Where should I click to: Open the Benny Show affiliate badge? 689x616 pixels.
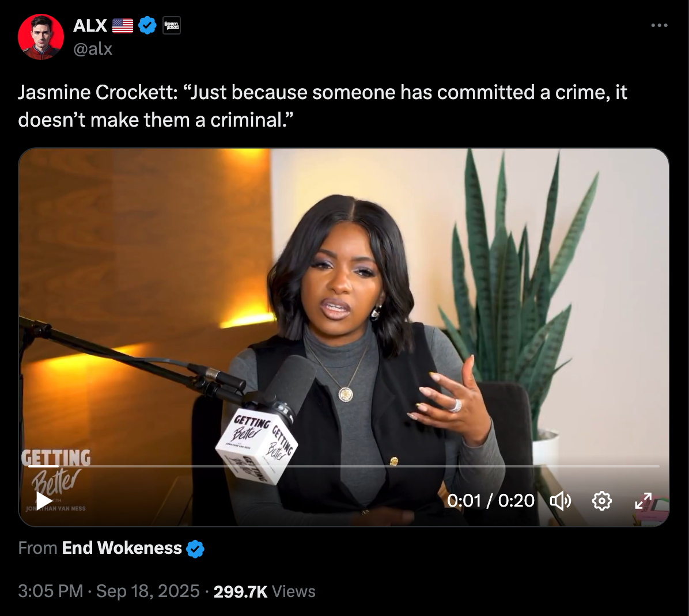click(x=171, y=25)
